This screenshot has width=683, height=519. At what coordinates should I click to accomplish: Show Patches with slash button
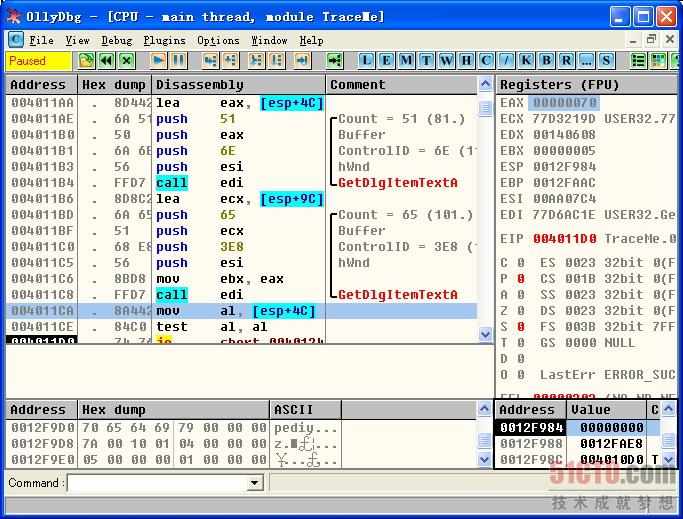pyautogui.click(x=507, y=60)
